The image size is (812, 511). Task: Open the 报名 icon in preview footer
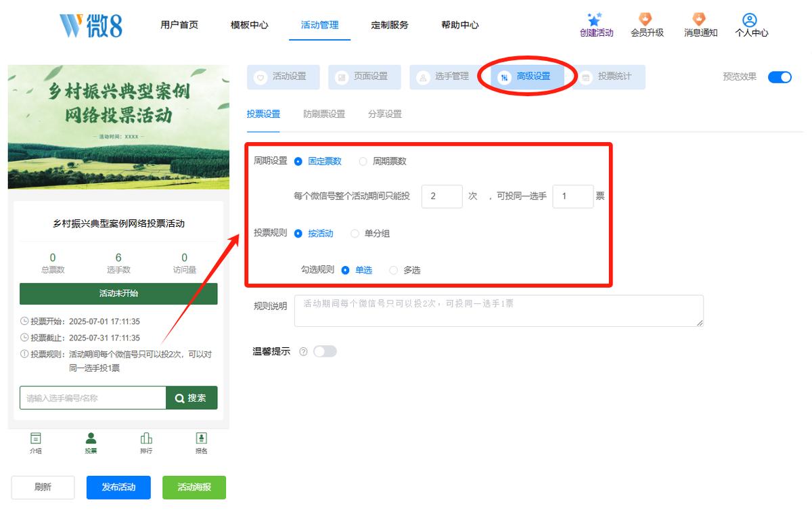tap(201, 438)
